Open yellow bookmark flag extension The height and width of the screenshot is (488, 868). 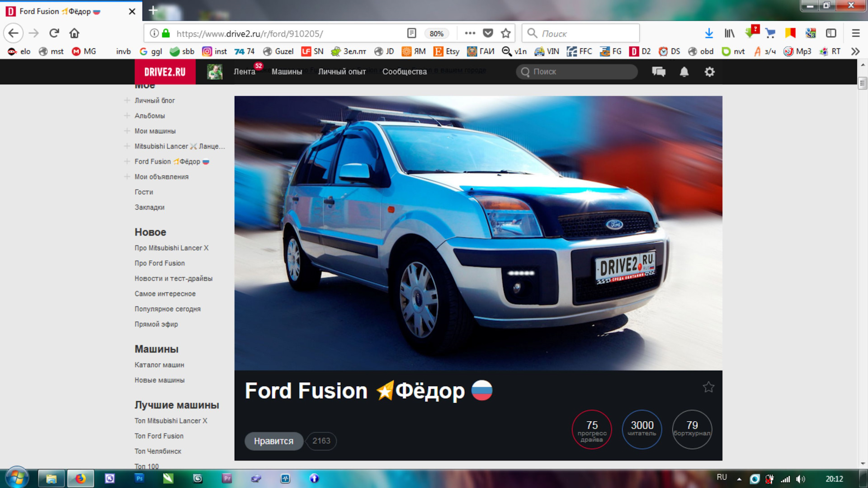[x=790, y=33]
